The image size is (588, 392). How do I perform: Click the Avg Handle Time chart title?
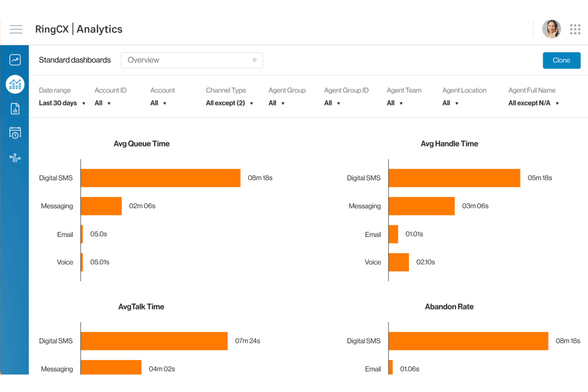click(449, 144)
